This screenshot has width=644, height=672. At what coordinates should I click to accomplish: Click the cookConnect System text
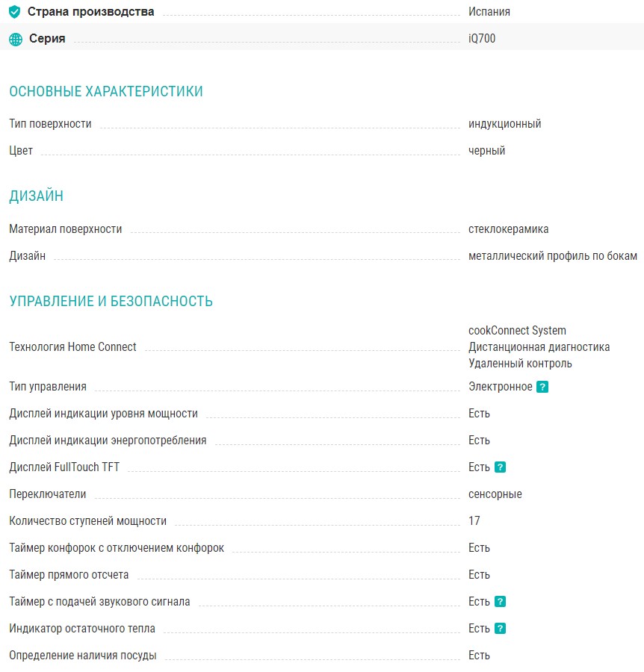(517, 330)
